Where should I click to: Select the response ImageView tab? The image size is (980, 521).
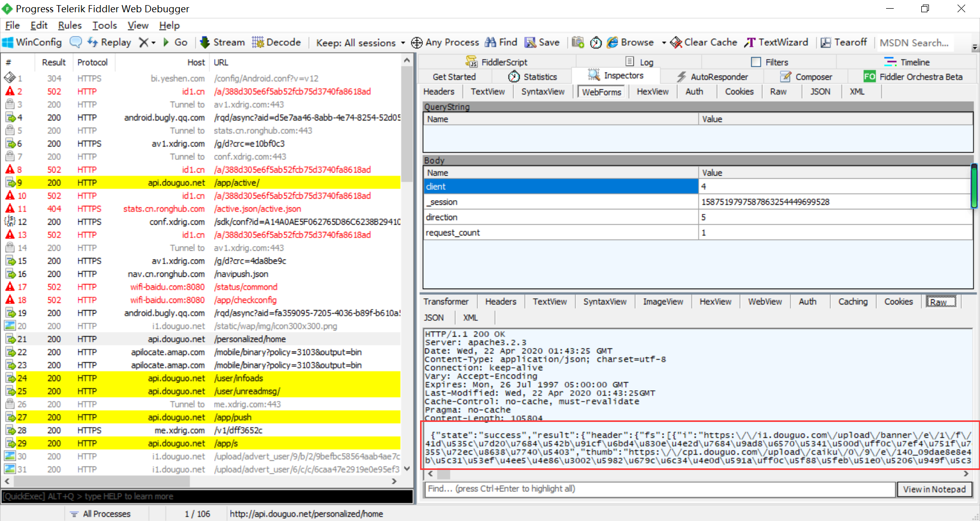[663, 301]
